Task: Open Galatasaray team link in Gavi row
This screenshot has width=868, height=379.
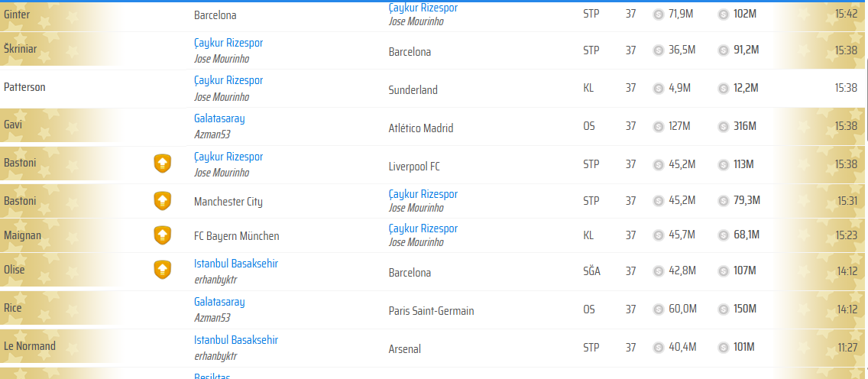Action: point(219,118)
